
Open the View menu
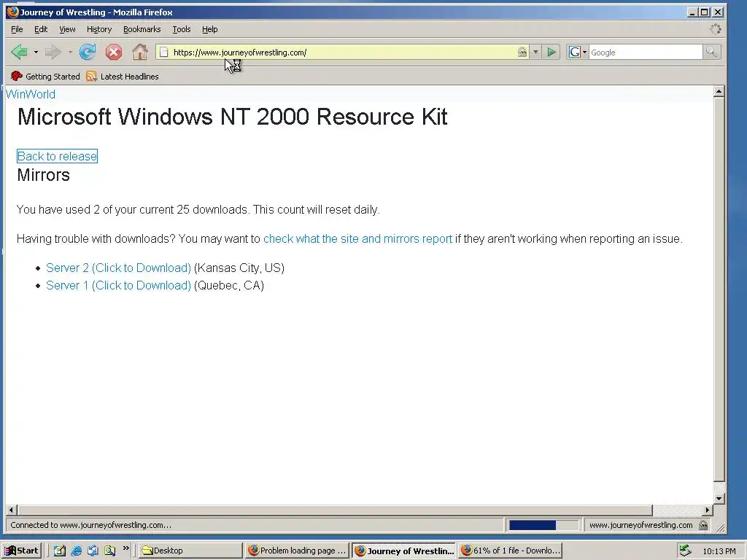[67, 29]
